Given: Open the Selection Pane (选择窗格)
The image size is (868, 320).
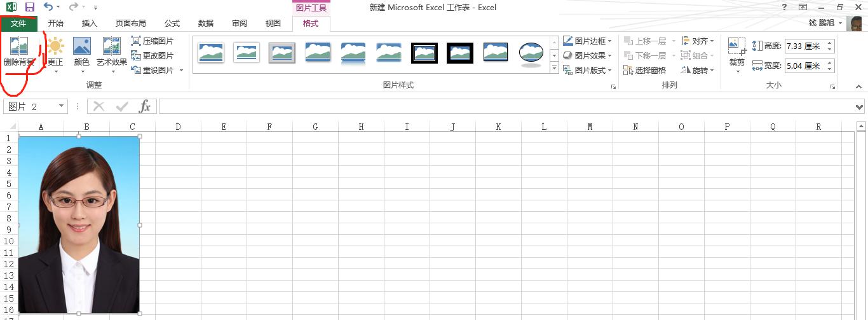Looking at the screenshot, I should (x=645, y=70).
